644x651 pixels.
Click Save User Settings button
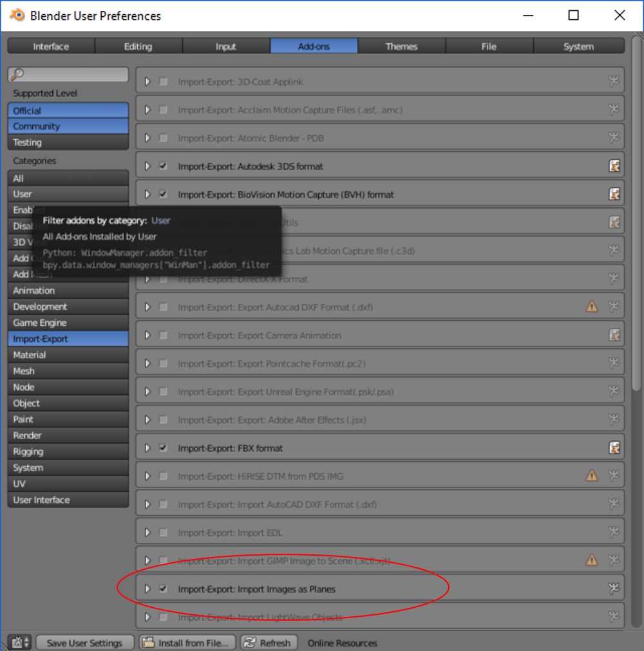pyautogui.click(x=85, y=643)
